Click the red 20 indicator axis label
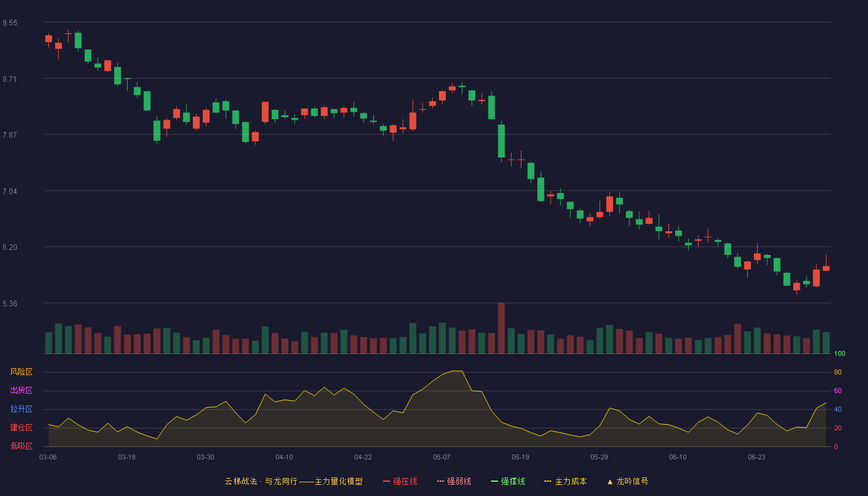The width and height of the screenshot is (868, 496). click(x=838, y=428)
